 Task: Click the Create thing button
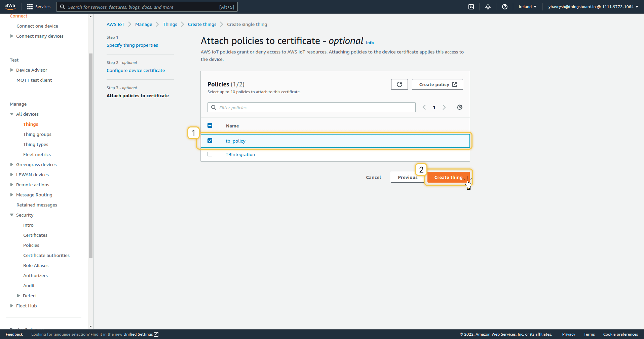pos(448,177)
